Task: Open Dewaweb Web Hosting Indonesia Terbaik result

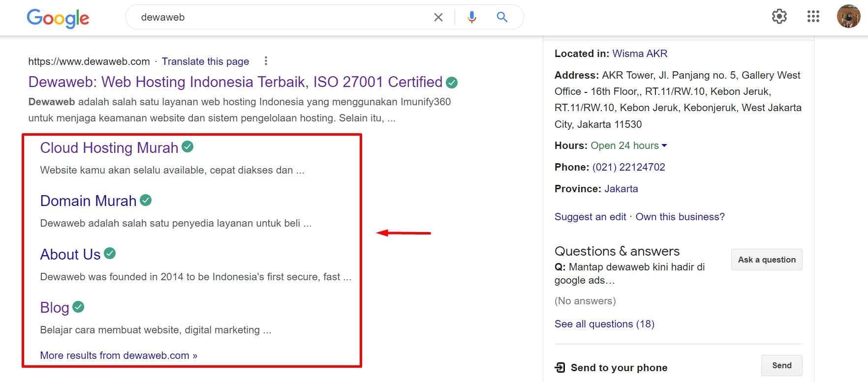Action: [235, 82]
